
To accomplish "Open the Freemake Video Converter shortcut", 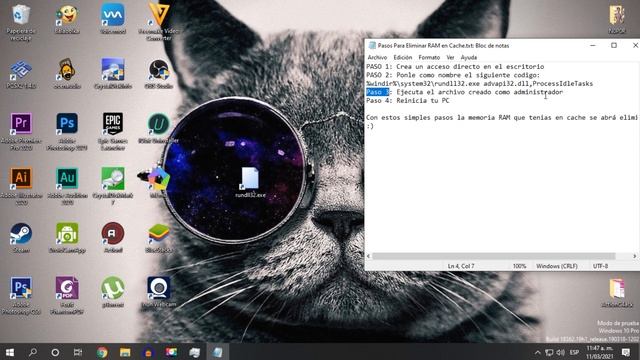I will [x=159, y=22].
